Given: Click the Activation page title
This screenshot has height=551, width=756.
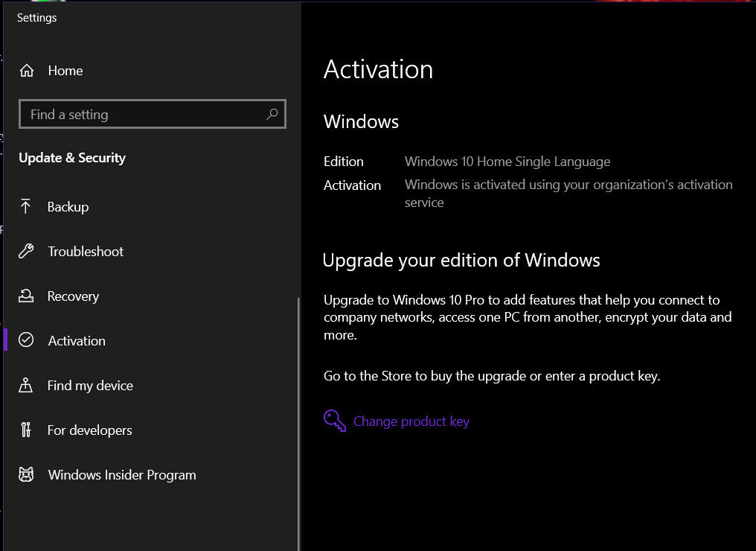Looking at the screenshot, I should pyautogui.click(x=379, y=69).
